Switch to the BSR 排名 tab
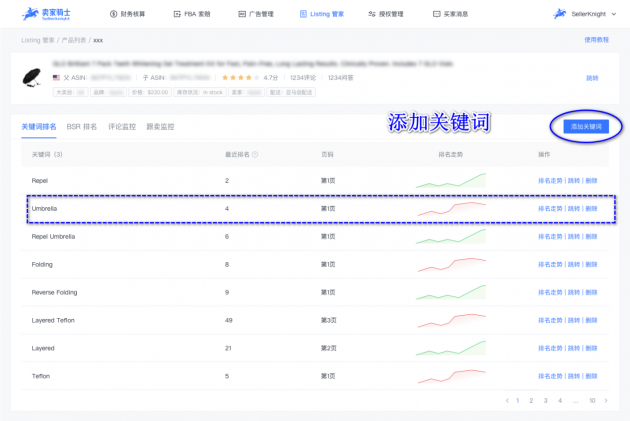 point(82,127)
